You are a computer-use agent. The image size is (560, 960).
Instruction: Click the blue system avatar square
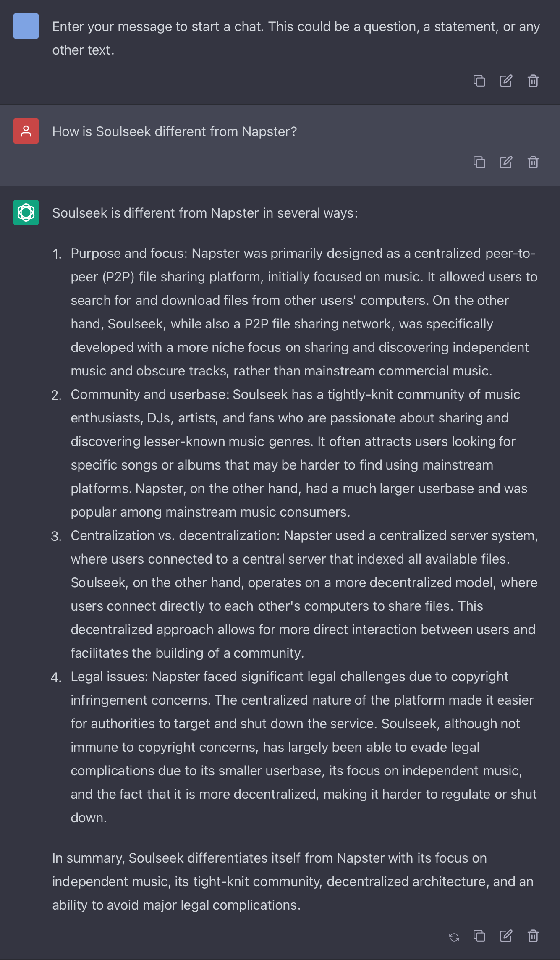tap(26, 26)
